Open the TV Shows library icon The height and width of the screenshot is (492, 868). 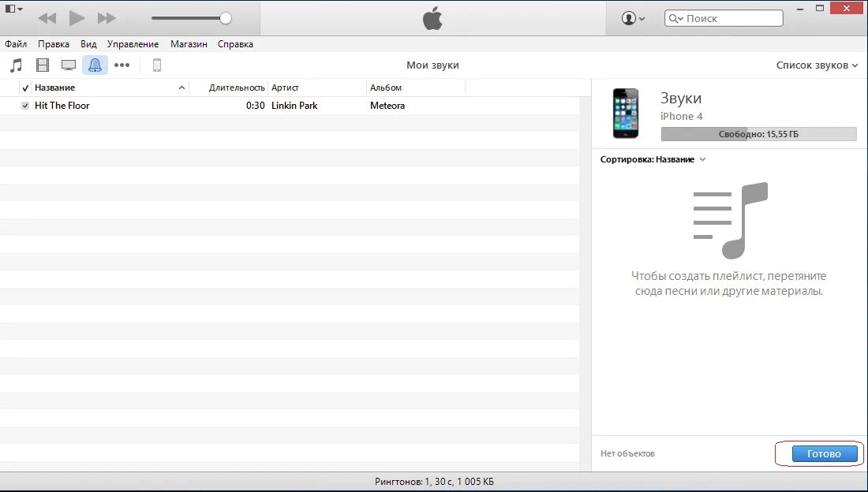[x=69, y=65]
